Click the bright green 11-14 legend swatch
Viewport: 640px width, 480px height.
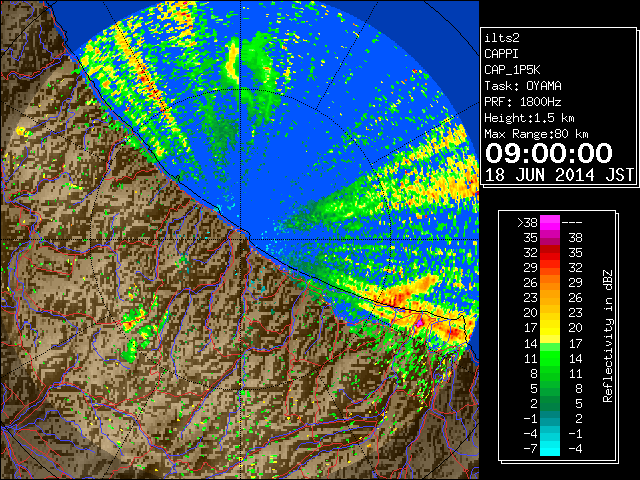point(550,358)
